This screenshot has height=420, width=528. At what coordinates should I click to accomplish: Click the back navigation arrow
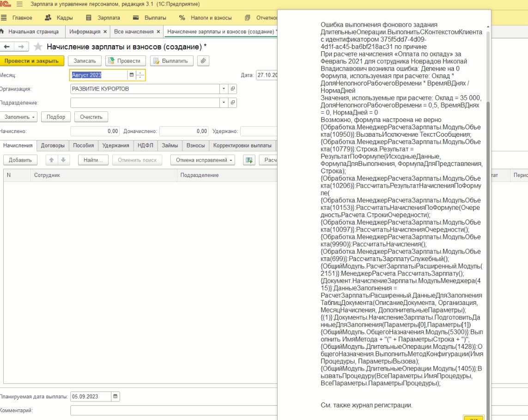7,47
